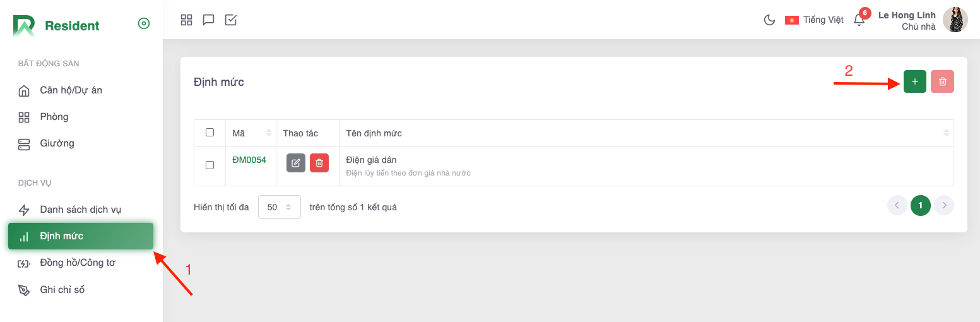This screenshot has height=322, width=980.
Task: Click the red bulk delete trash button
Action: pos(942,81)
